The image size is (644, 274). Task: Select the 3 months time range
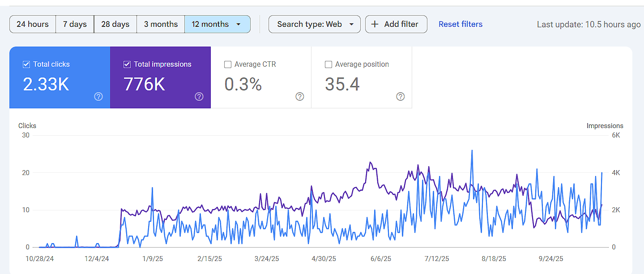[160, 24]
